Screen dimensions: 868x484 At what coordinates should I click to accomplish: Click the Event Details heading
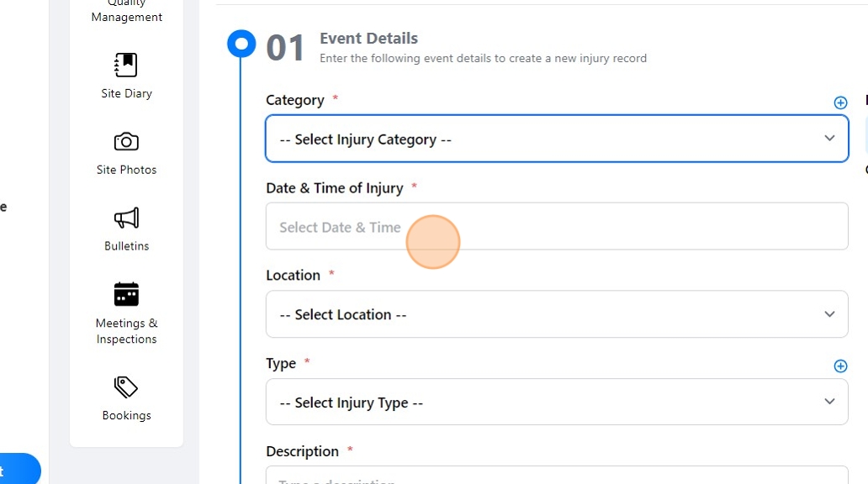(x=368, y=39)
